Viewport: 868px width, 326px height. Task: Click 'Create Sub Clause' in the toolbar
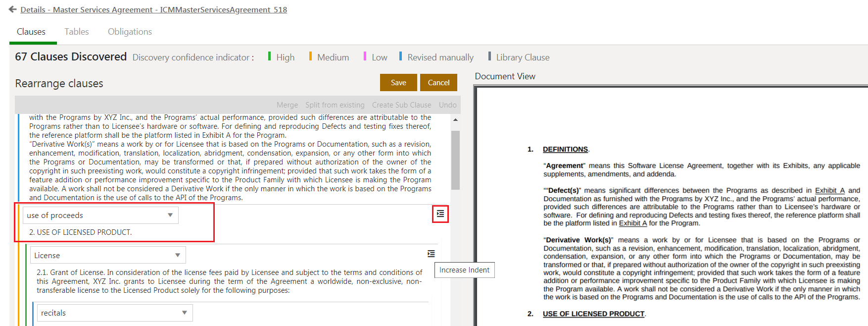click(401, 105)
